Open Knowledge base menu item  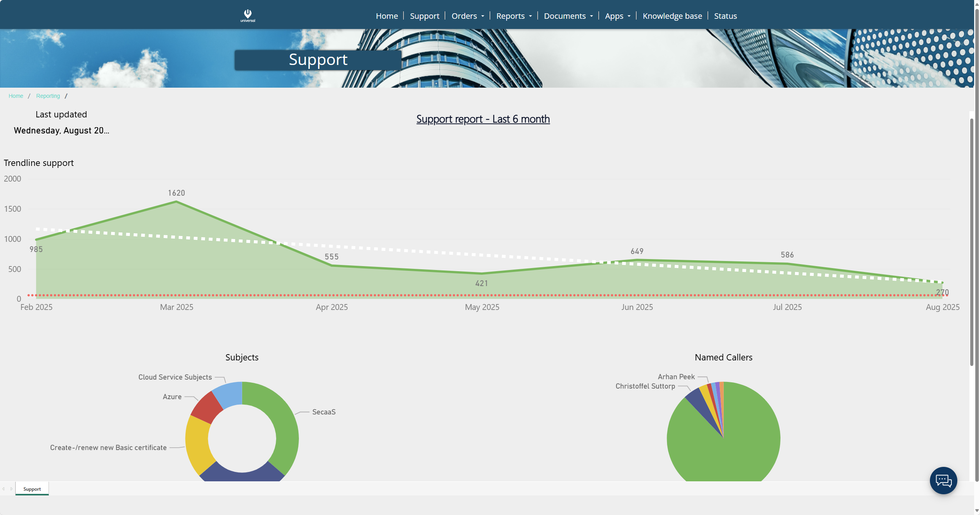tap(672, 16)
